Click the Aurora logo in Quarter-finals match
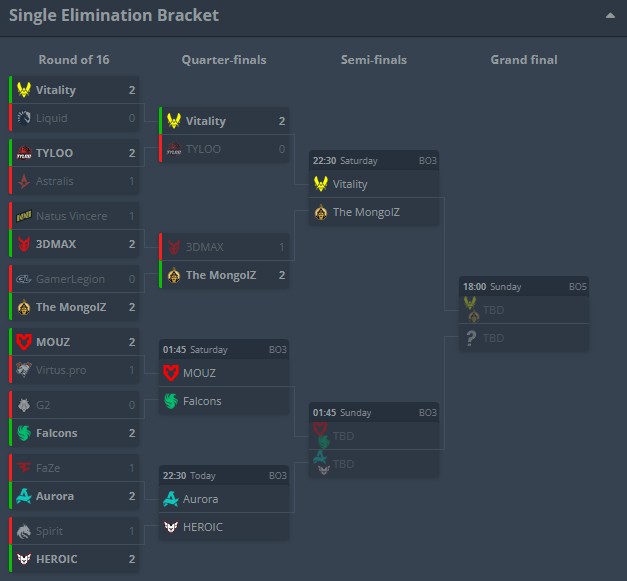The width and height of the screenshot is (627, 581). [x=172, y=499]
